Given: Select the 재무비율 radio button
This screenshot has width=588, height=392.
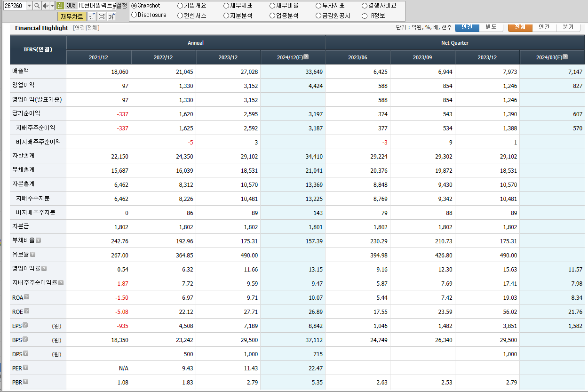Looking at the screenshot, I should pyautogui.click(x=272, y=6).
